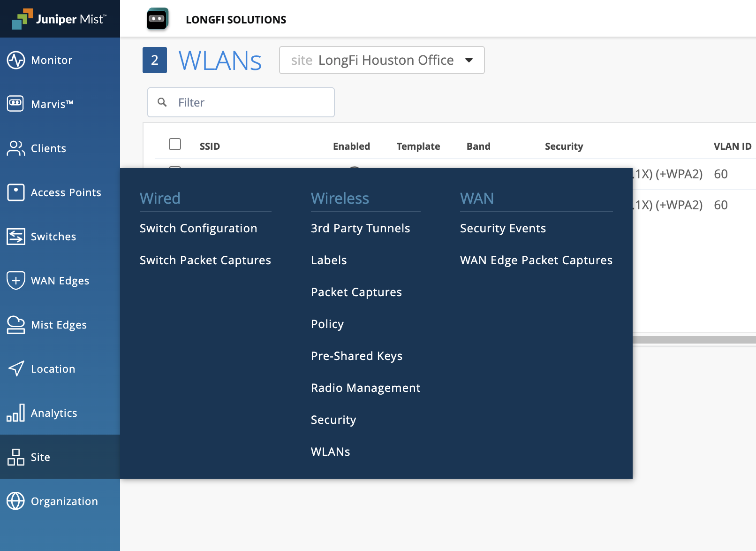Click the Analytics label in sidebar
Viewport: 756px width, 551px height.
tap(54, 413)
